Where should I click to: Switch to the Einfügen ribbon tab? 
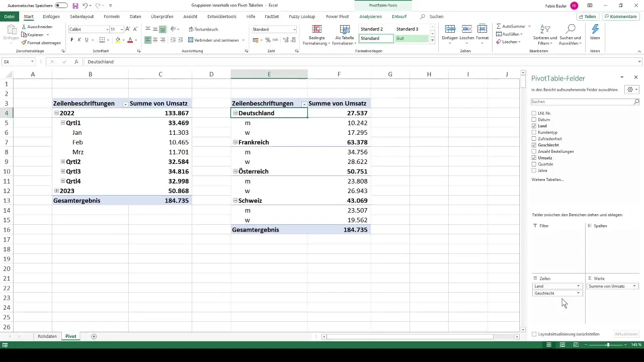[x=51, y=17]
